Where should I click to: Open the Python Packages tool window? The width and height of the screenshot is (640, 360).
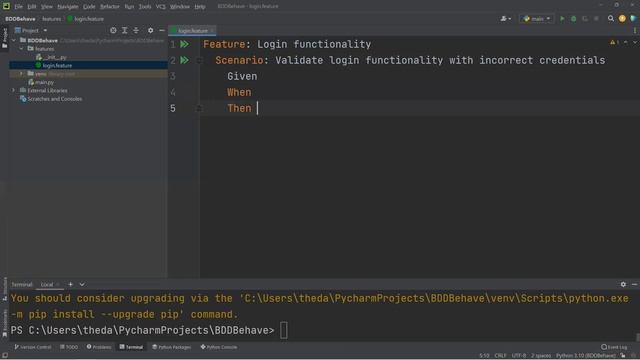coord(171,347)
